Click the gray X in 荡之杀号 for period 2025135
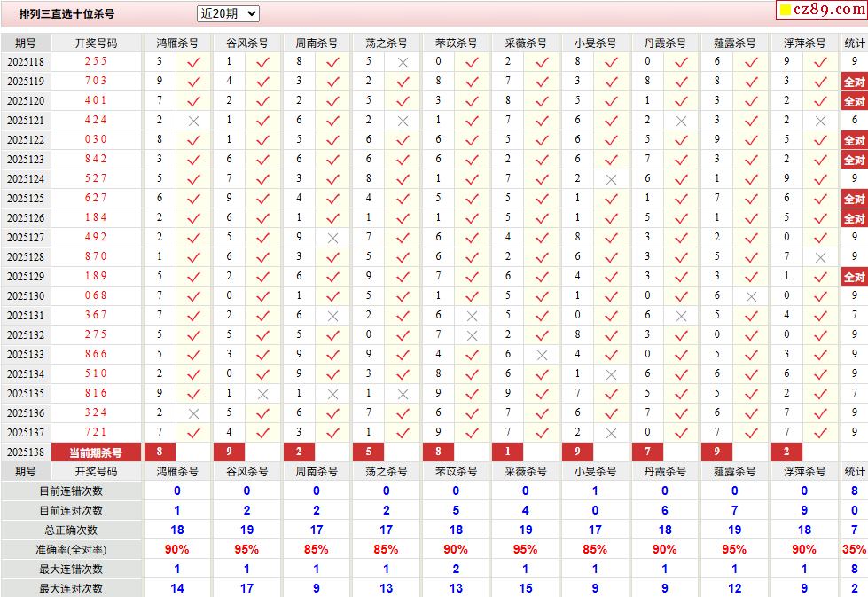868x597 pixels. coord(403,395)
